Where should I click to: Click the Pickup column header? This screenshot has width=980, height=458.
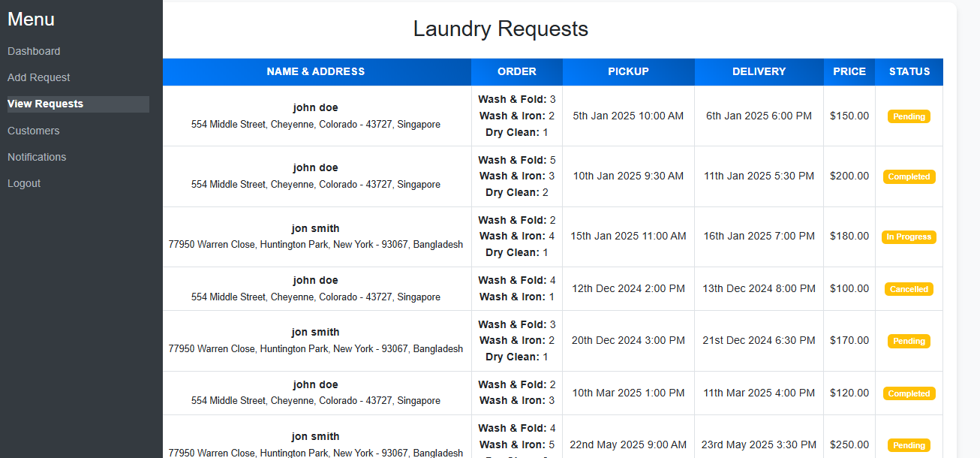click(629, 72)
